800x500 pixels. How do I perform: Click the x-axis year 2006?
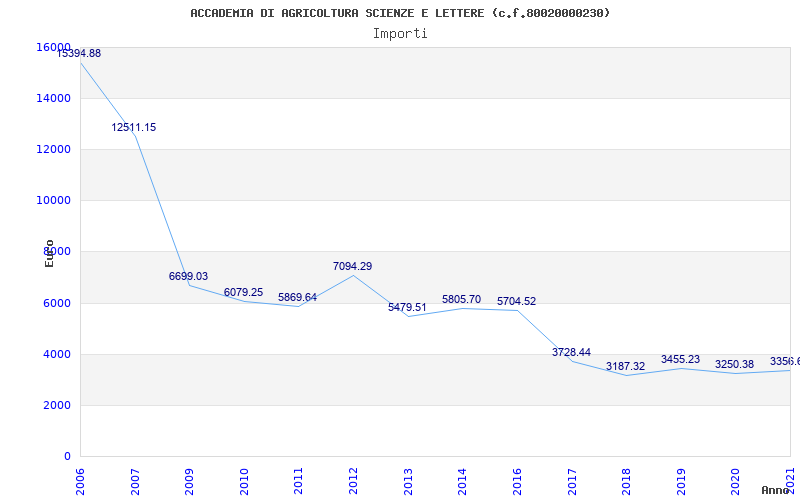point(80,481)
